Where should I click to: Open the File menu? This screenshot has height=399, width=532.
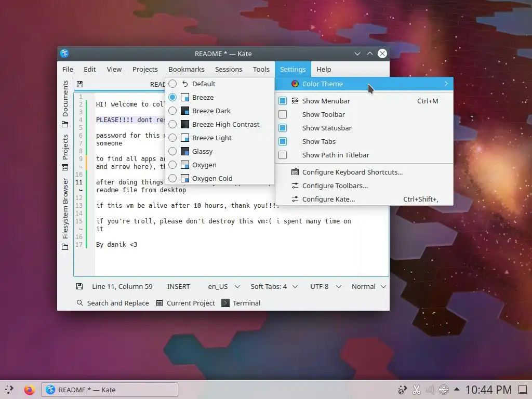pyautogui.click(x=68, y=69)
